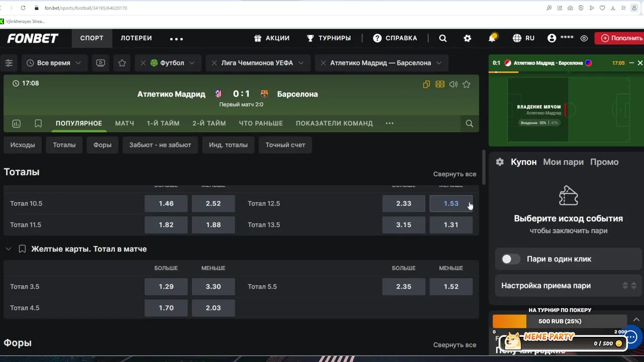Bet Тотал 10.5 больше 1.46
The image size is (644, 362).
(x=166, y=204)
